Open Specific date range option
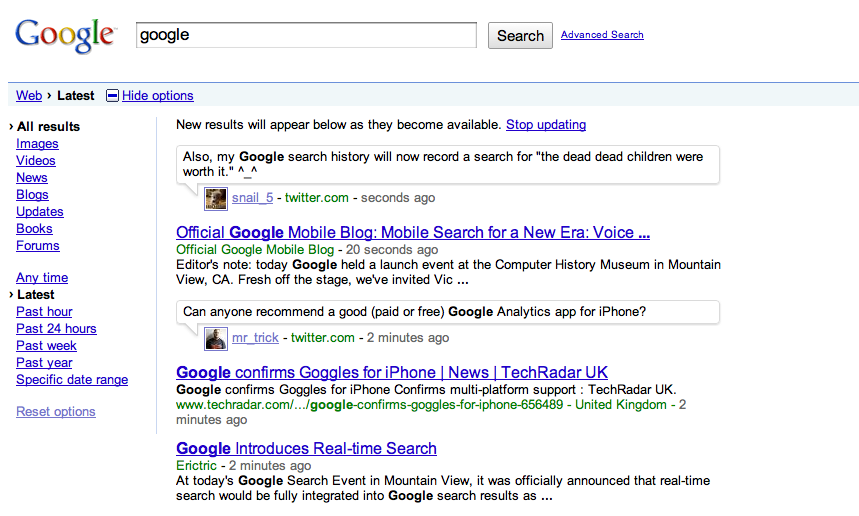Image resolution: width=859 pixels, height=516 pixels. [x=72, y=380]
